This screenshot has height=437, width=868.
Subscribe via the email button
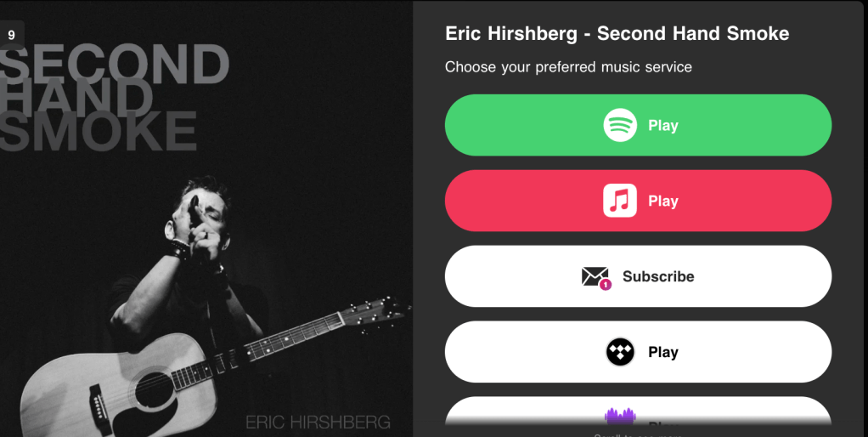[638, 276]
